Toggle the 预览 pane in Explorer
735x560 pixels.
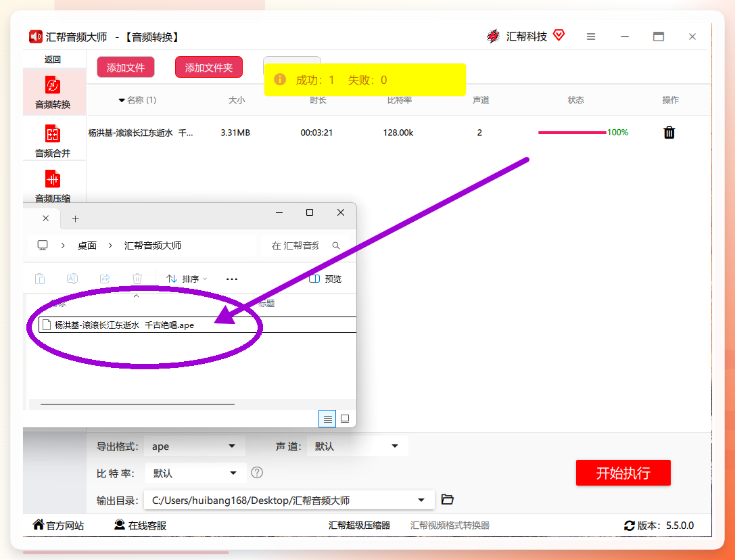pos(325,279)
